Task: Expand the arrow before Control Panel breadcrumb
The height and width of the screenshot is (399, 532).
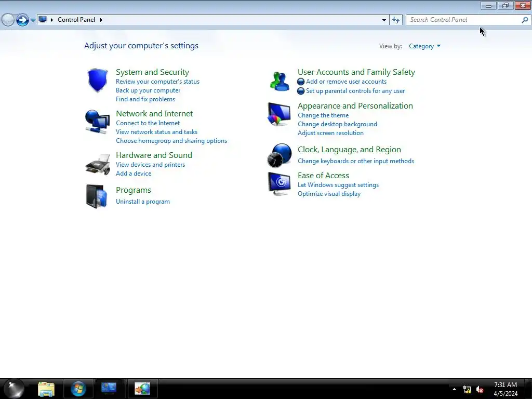Action: click(x=52, y=20)
